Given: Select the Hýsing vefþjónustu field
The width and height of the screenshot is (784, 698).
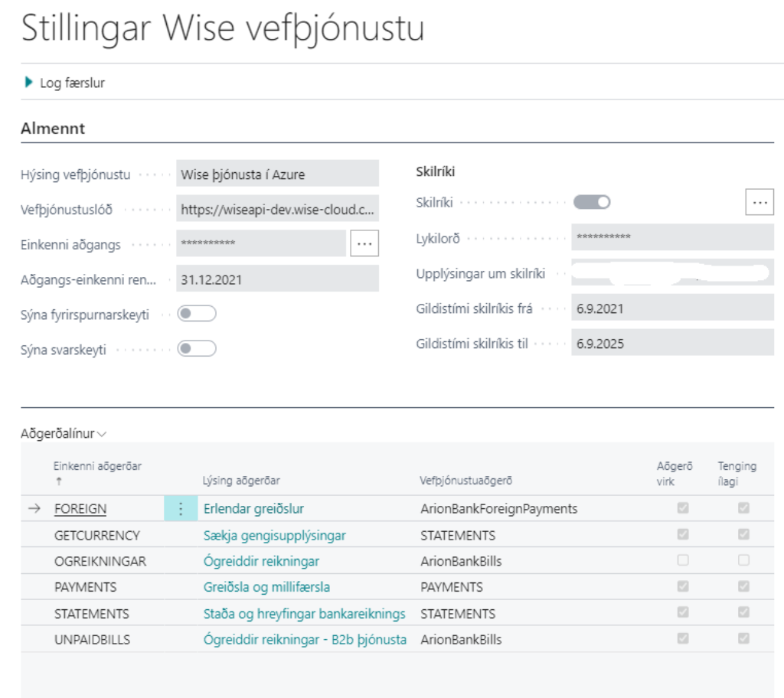Looking at the screenshot, I should [x=277, y=174].
